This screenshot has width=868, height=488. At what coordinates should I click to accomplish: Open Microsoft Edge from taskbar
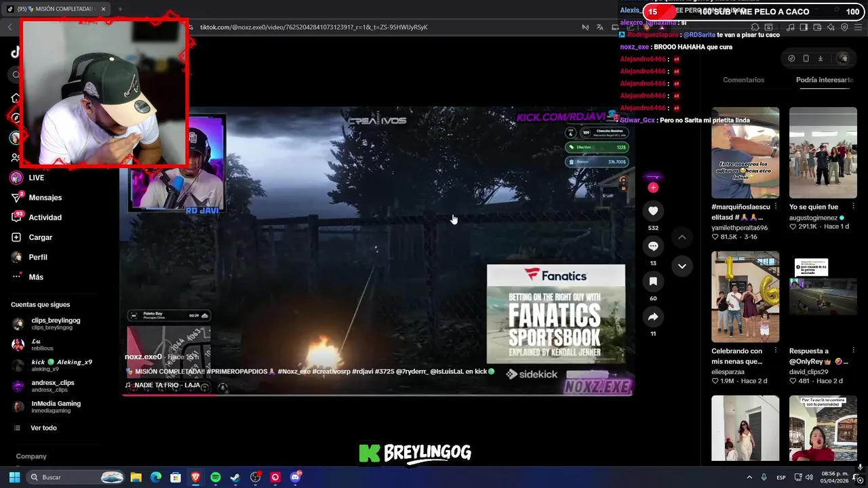pyautogui.click(x=156, y=477)
